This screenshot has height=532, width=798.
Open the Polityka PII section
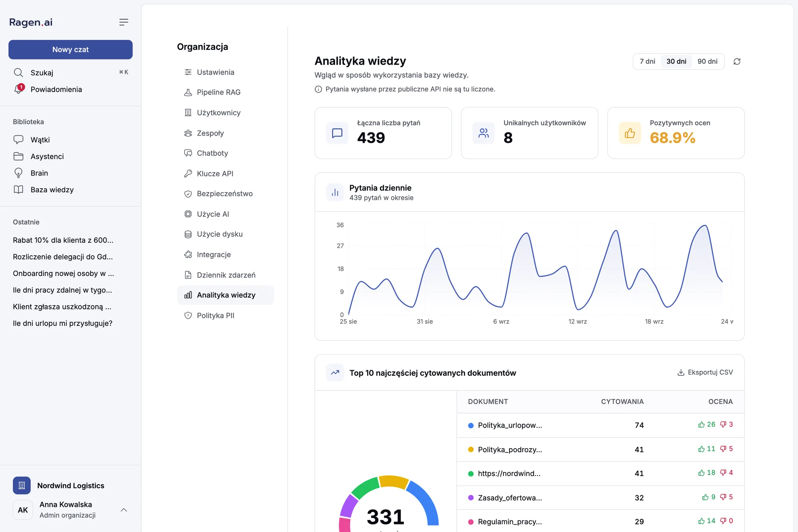(x=225, y=315)
